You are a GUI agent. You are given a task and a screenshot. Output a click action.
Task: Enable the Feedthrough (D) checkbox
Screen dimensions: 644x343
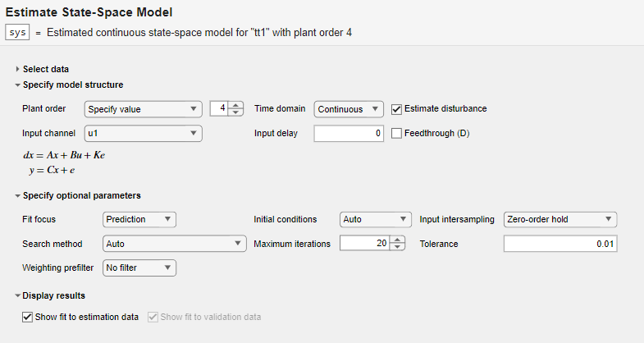pos(397,133)
